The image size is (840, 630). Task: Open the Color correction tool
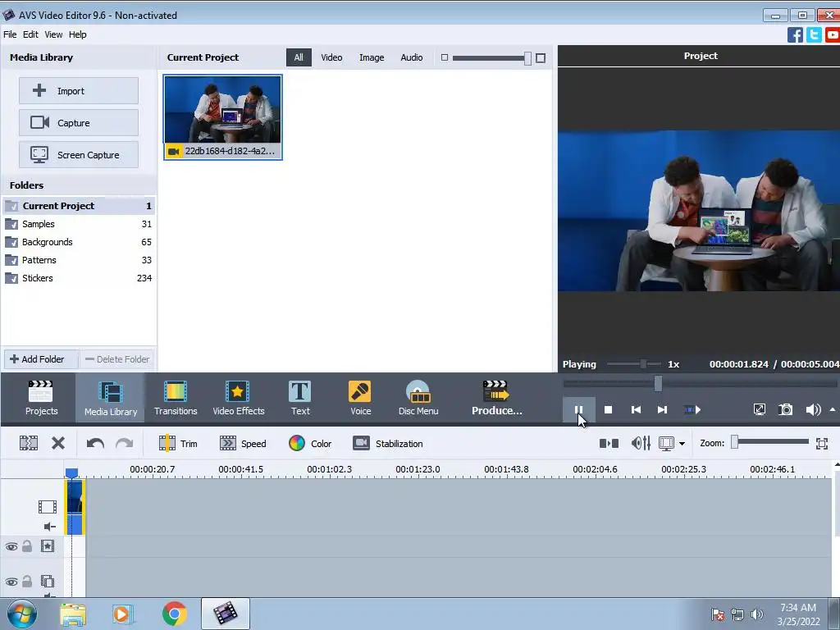(310, 444)
